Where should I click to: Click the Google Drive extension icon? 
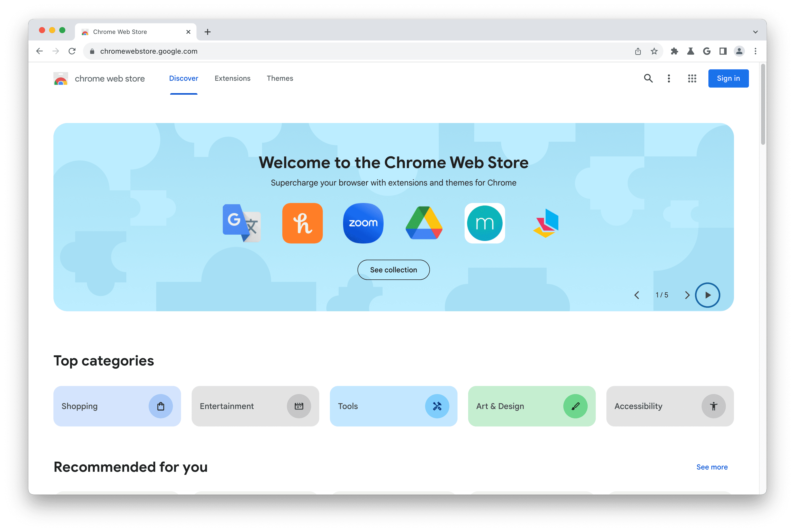point(424,223)
